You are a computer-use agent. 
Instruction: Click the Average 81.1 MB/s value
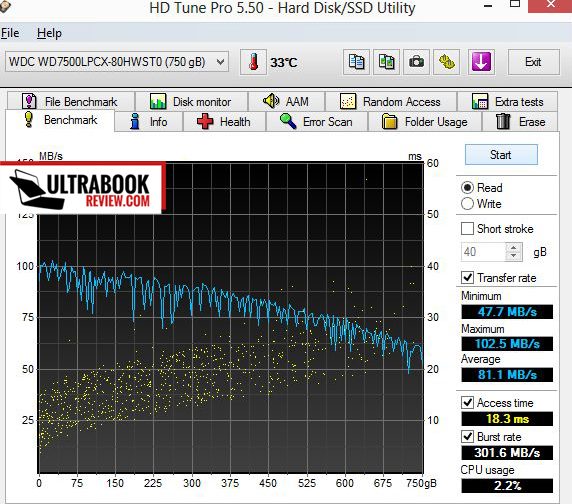click(x=507, y=375)
